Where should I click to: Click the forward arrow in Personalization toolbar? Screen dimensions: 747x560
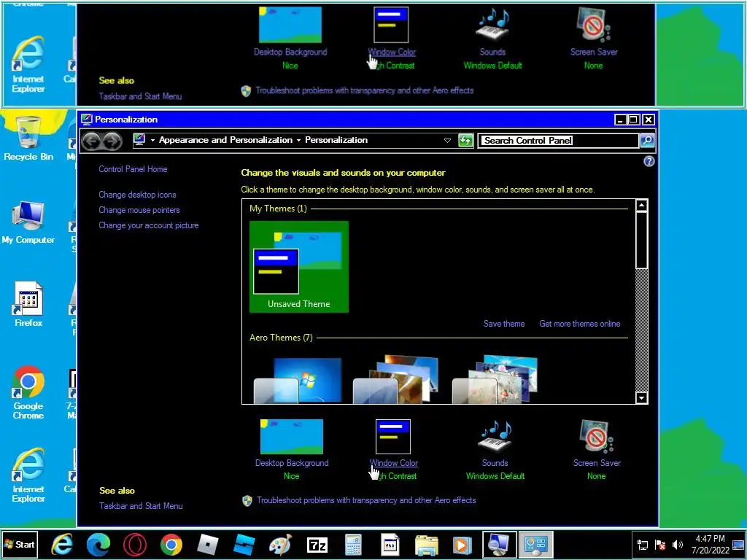click(112, 141)
